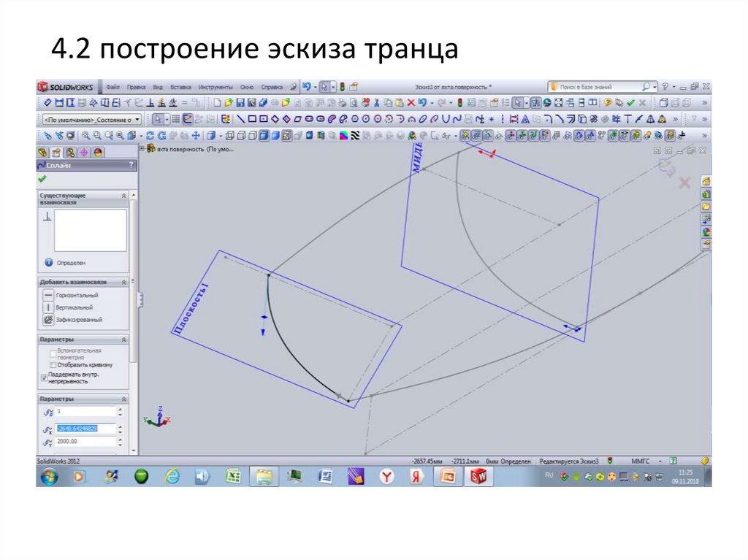The image size is (748, 560).
Task: Open the Custom Properties task pane icon
Action: [x=706, y=245]
